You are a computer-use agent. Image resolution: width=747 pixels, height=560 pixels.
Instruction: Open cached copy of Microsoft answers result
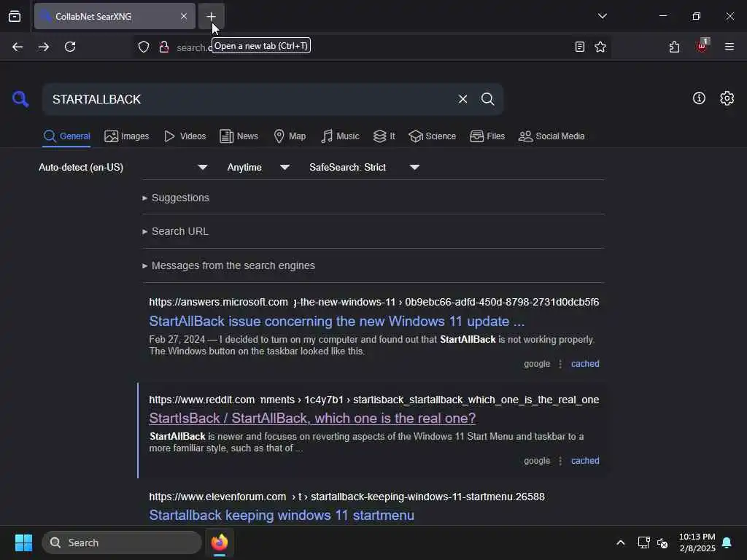coord(585,364)
